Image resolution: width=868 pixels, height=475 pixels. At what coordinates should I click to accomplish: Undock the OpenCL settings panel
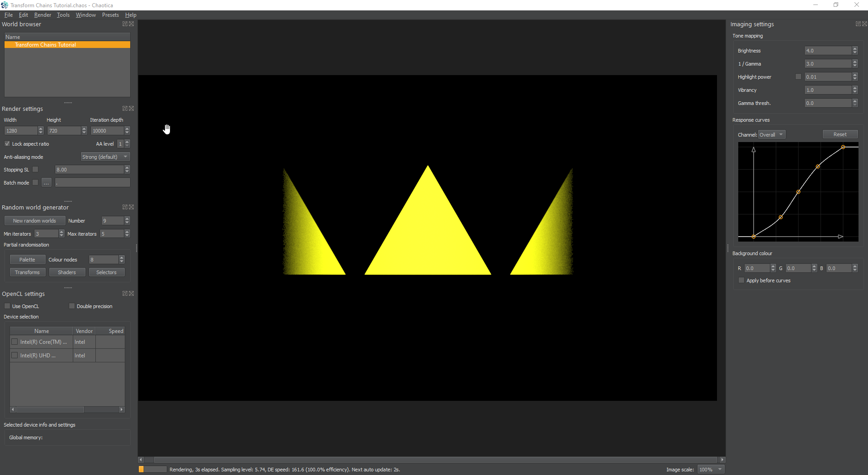coord(125,294)
